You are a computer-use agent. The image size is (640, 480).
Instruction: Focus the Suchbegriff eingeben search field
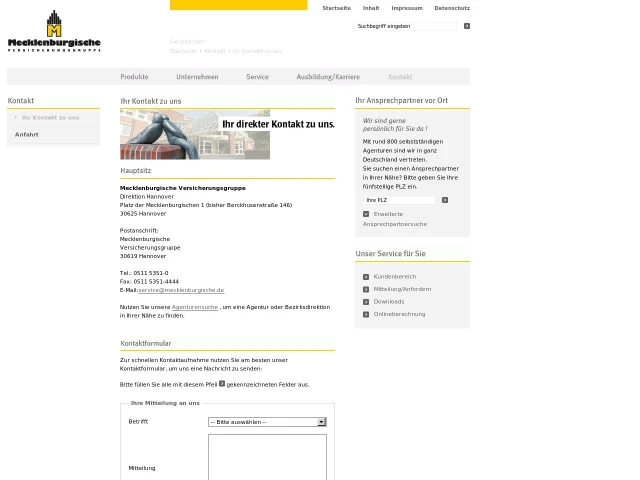pos(406,26)
